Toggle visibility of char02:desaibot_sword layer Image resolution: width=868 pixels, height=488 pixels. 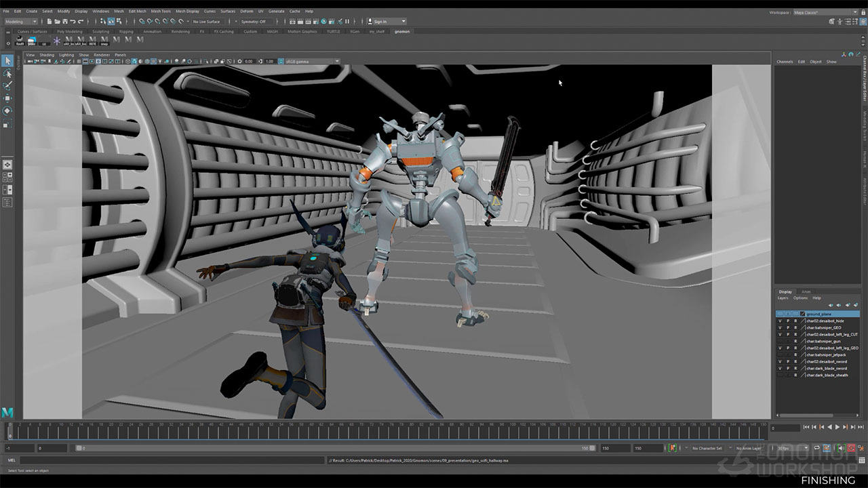point(780,361)
